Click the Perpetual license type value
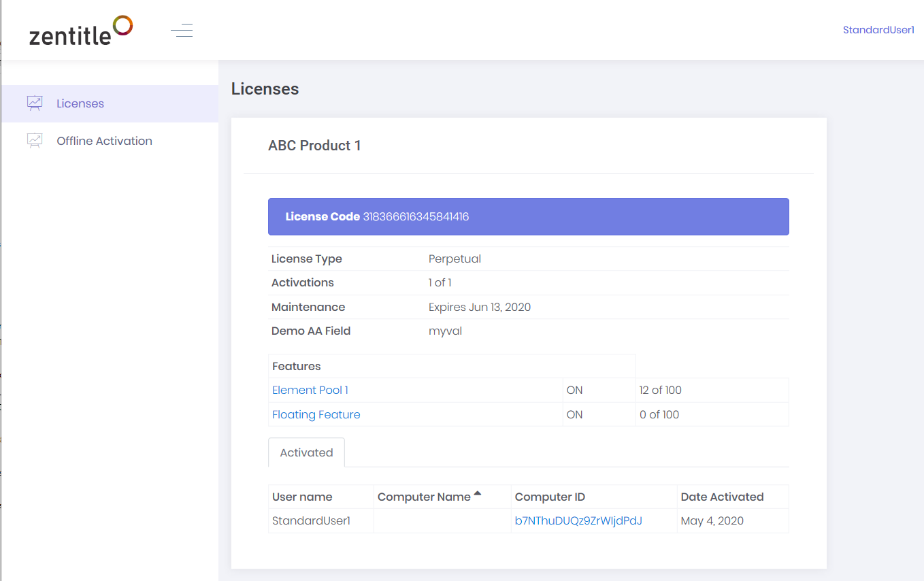This screenshot has width=924, height=581. 455,259
